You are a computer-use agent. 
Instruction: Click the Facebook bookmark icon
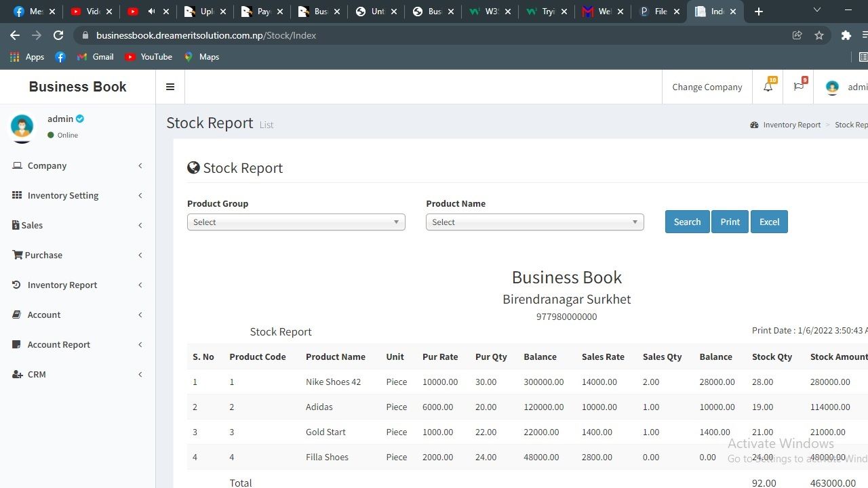coord(60,57)
